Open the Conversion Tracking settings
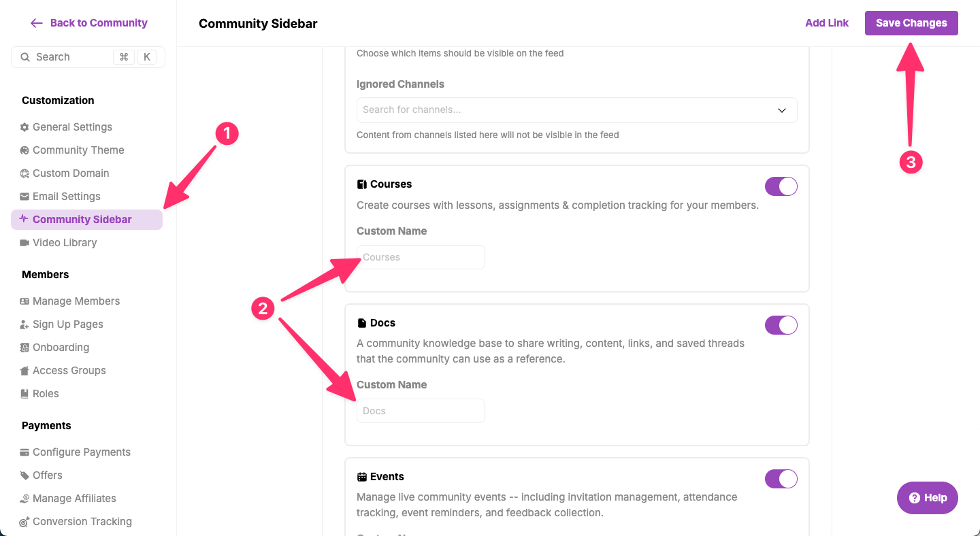980x536 pixels. coord(82,522)
